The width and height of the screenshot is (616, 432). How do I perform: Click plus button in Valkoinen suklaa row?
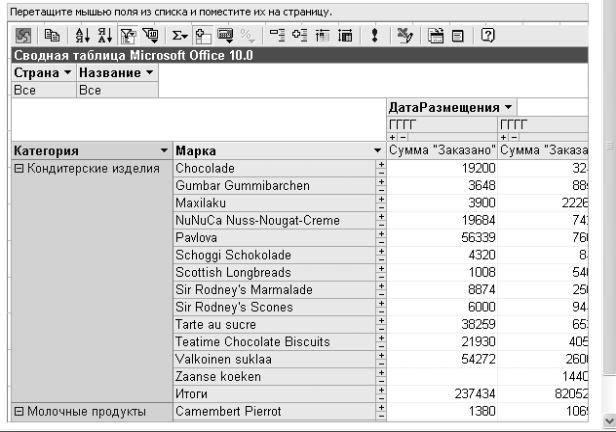point(381,355)
